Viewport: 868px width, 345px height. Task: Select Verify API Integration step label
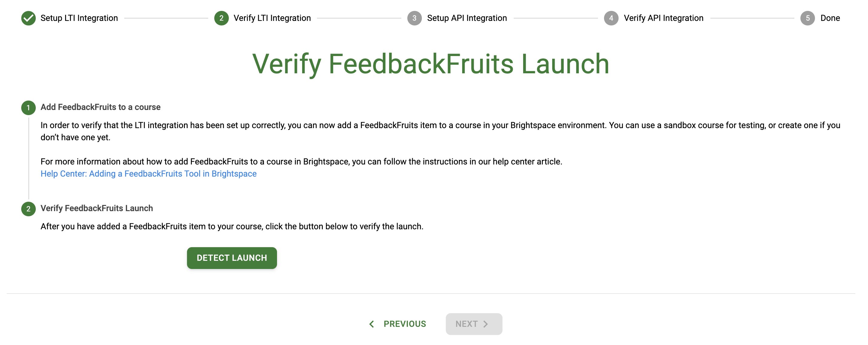tap(663, 18)
